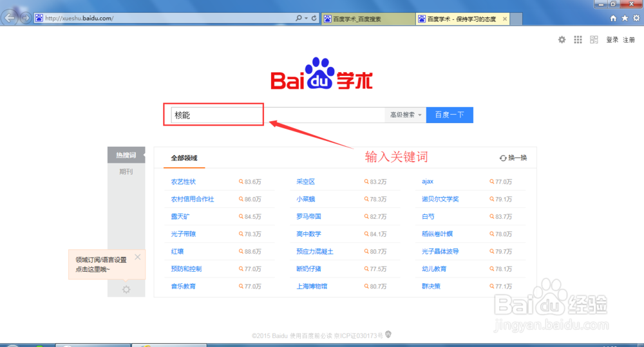644x347 pixels.
Task: Open the nine-dot apps grid icon
Action: (578, 39)
